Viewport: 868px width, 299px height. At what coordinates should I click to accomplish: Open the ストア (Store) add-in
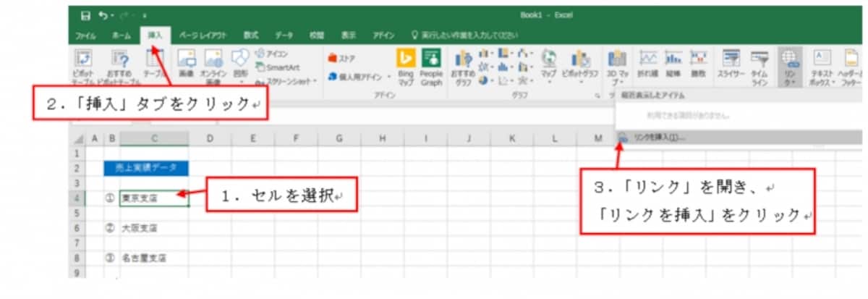341,57
